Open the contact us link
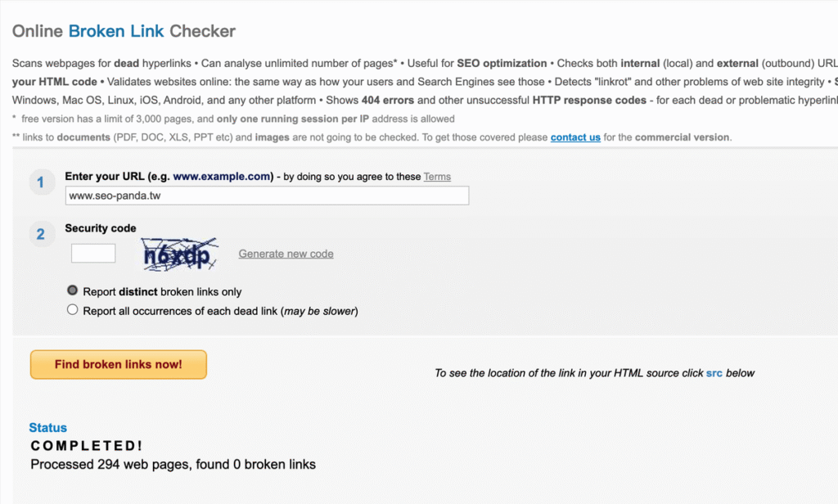Image resolution: width=838 pixels, height=504 pixels. [575, 137]
